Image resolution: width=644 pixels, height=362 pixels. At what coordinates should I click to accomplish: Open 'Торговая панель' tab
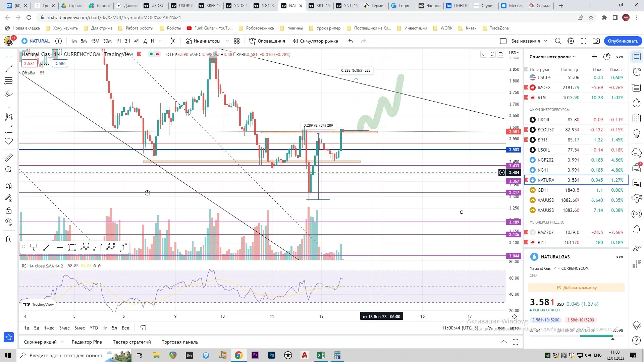180,342
